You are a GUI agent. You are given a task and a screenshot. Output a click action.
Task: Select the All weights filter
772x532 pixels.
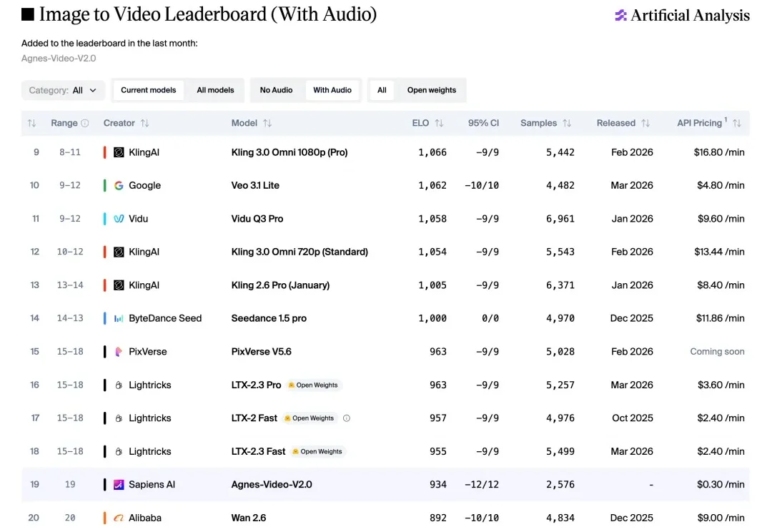click(382, 90)
